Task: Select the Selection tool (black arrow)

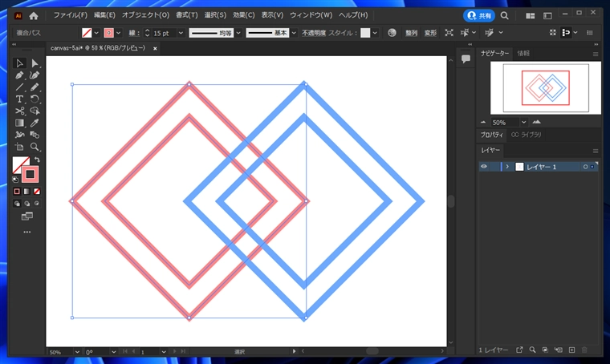Action: pos(19,63)
